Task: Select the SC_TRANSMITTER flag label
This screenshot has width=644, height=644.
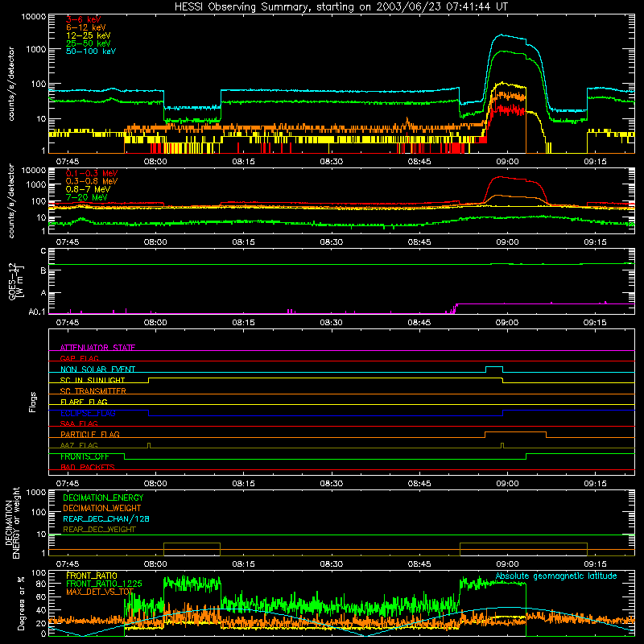Action: pyautogui.click(x=93, y=391)
